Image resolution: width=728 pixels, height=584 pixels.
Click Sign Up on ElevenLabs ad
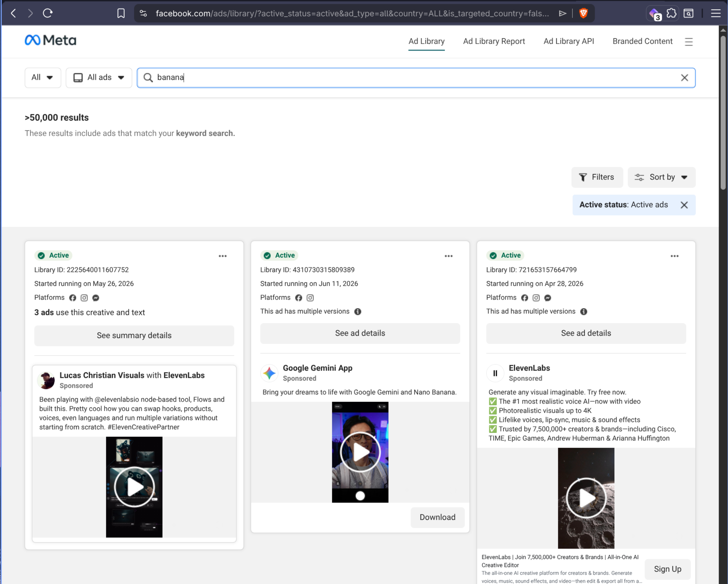point(668,569)
